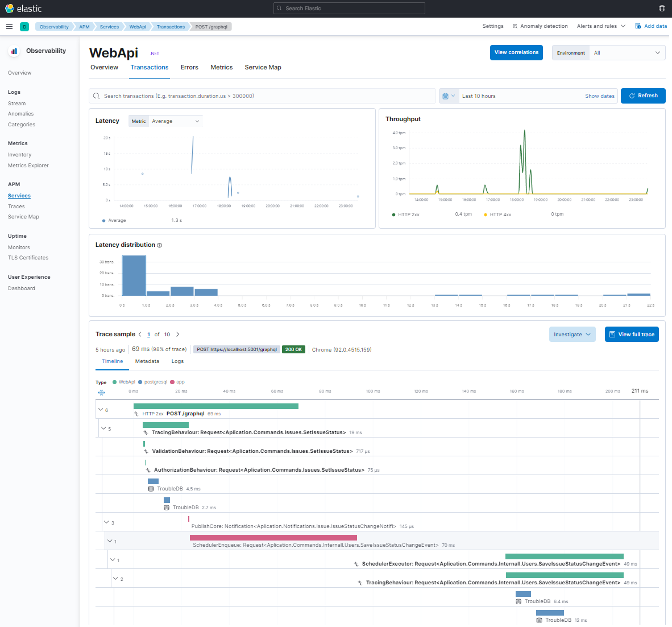Open Metrics Explorer in sidebar
The width and height of the screenshot is (672, 627).
[28, 166]
